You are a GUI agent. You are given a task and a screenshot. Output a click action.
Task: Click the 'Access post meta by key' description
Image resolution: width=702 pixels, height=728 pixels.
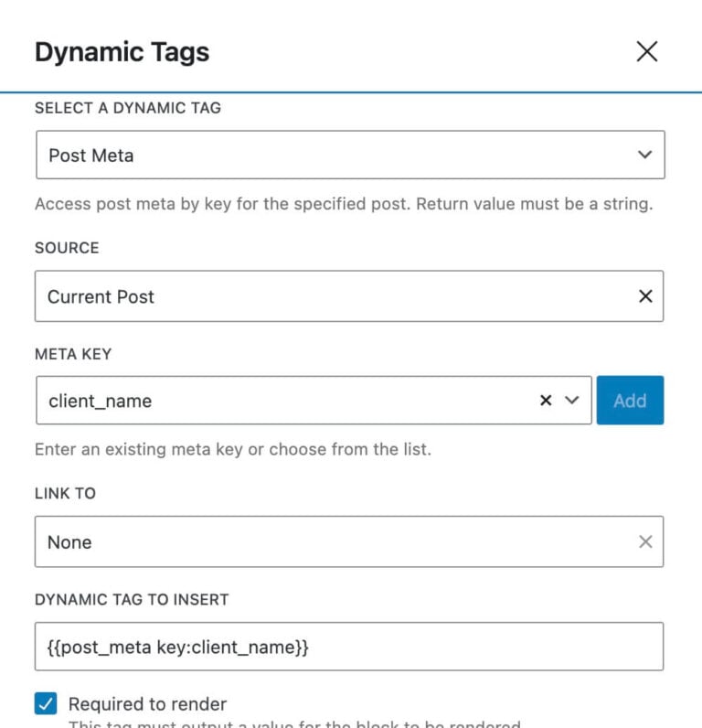click(x=344, y=204)
